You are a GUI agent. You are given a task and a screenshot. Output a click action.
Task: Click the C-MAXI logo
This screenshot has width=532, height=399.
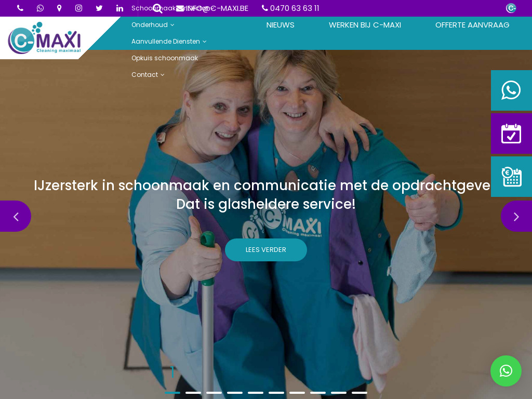coord(44,38)
